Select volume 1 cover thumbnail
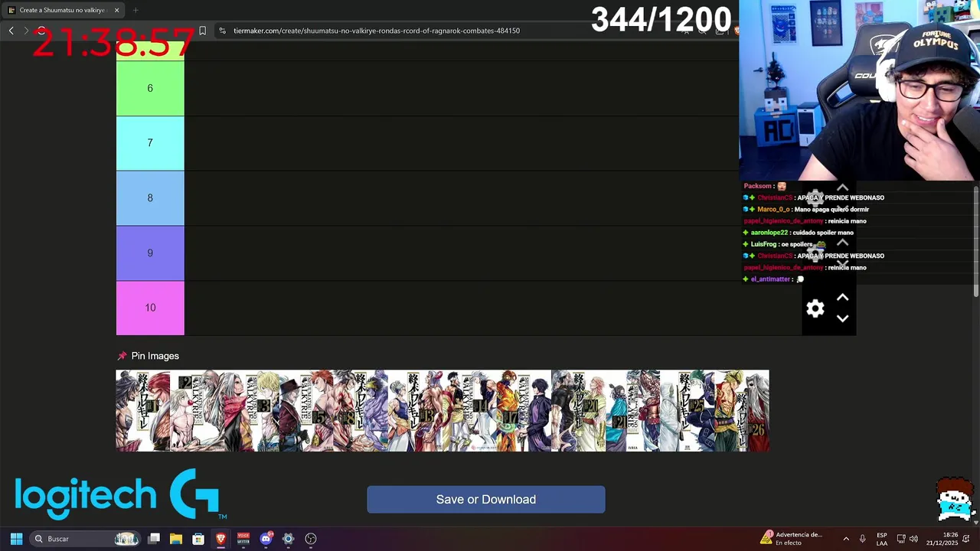 pyautogui.click(x=142, y=411)
